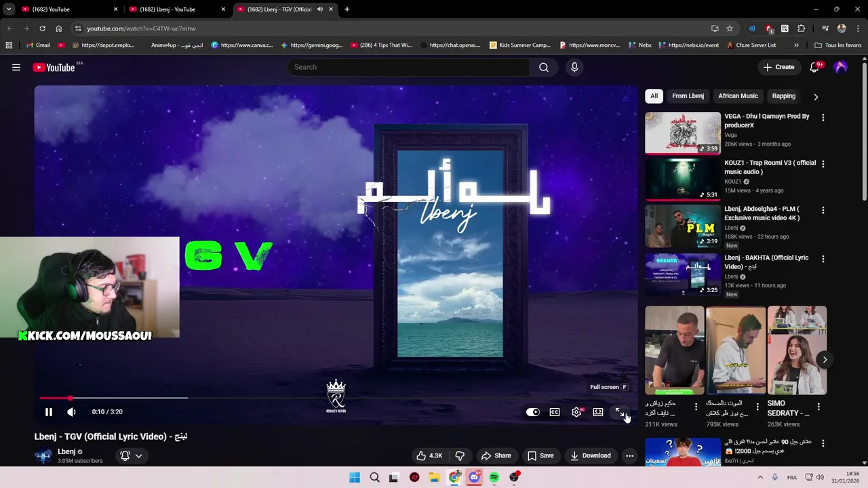The height and width of the screenshot is (488, 868).
Task: Open YouTube notifications bell
Action: click(815, 67)
